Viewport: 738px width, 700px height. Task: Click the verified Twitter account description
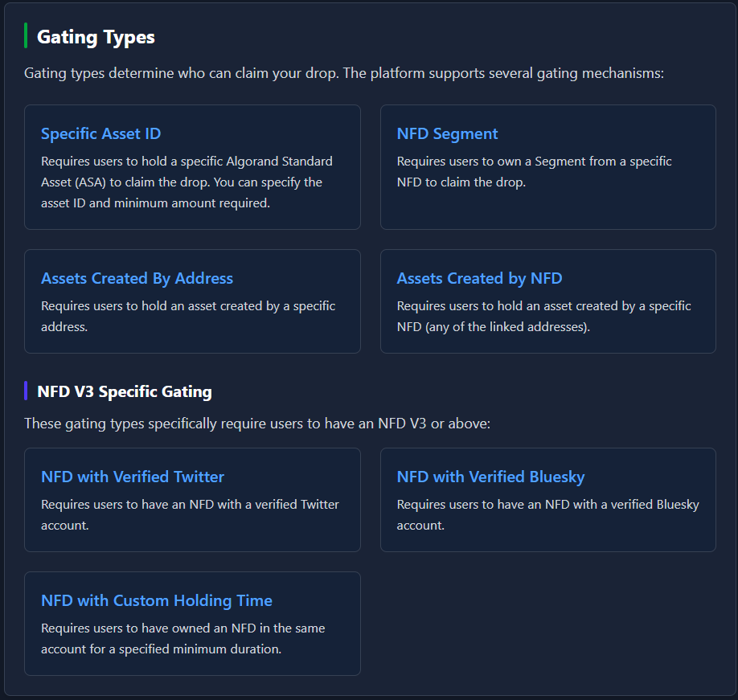coord(190,514)
